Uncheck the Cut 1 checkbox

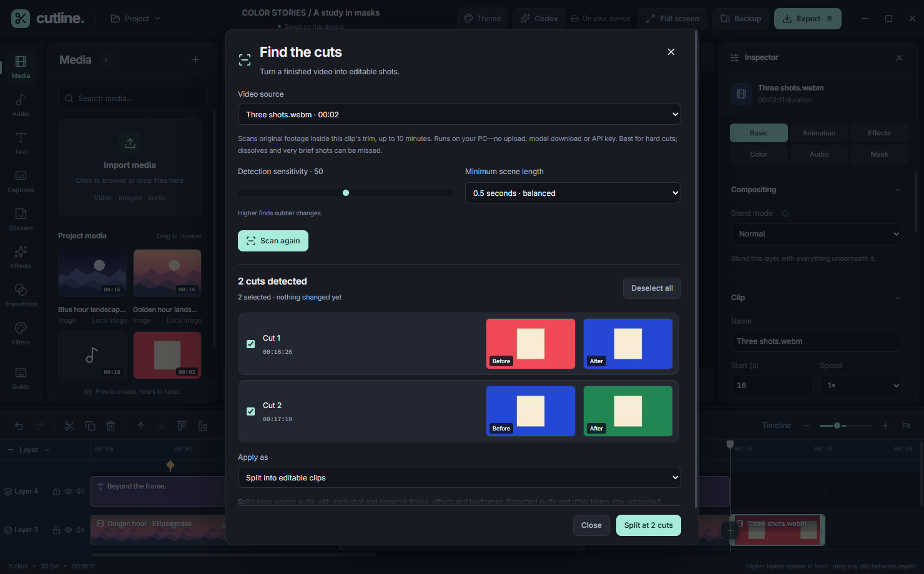tap(251, 344)
